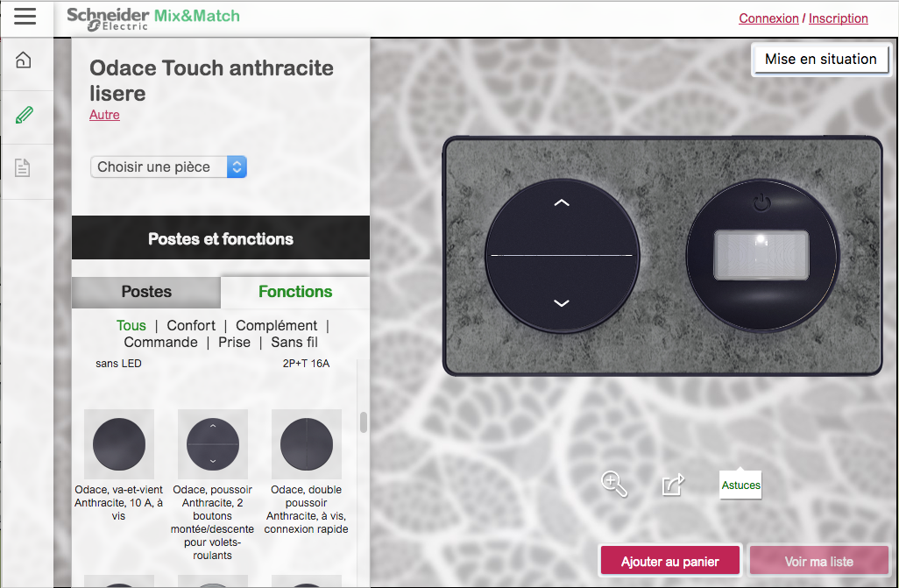Viewport: 899px width, 588px height.
Task: Switch to the Postes tab
Action: pos(146,292)
